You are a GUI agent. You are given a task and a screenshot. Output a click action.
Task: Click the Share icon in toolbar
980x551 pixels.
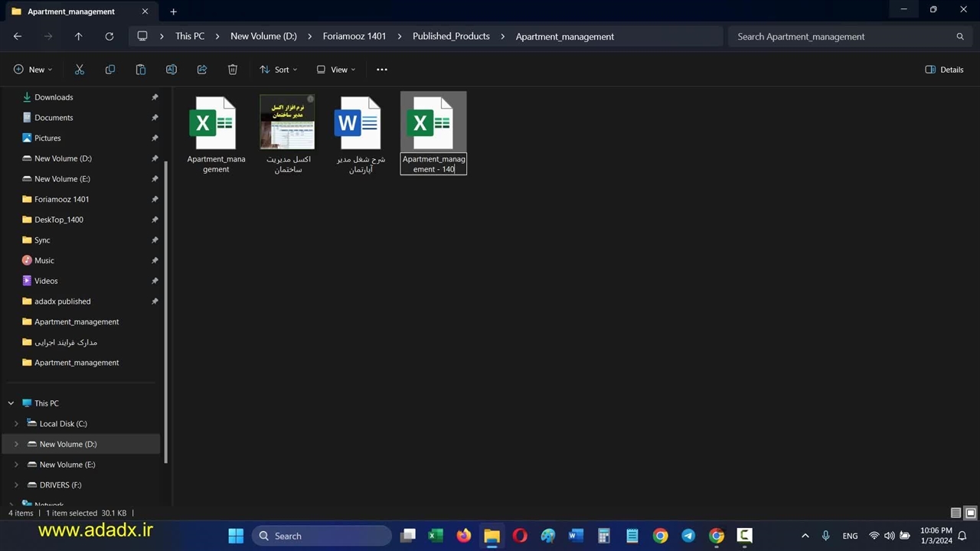[x=202, y=70]
